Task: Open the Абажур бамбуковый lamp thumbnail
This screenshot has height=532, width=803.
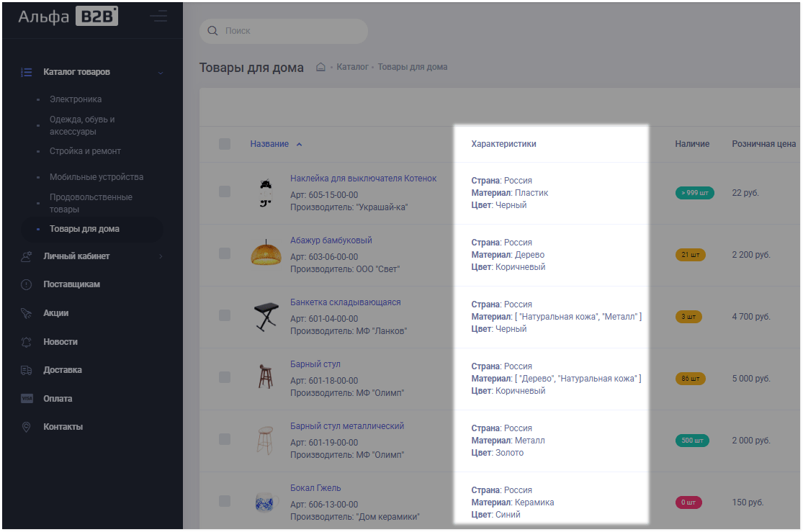Action: point(266,253)
